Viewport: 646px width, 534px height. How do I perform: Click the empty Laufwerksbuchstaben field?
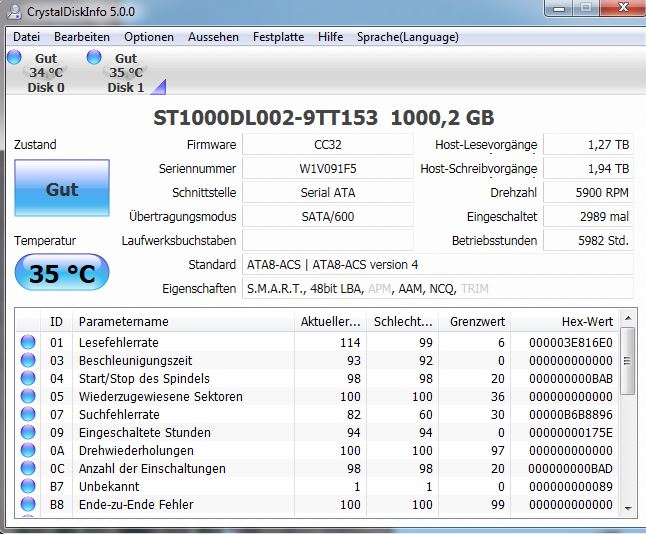328,240
